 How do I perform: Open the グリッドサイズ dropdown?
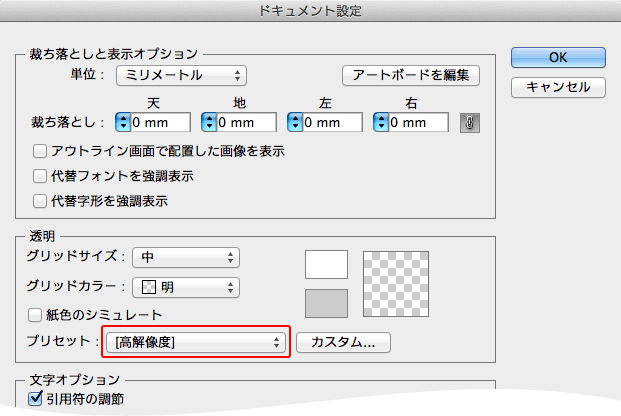pos(187,258)
